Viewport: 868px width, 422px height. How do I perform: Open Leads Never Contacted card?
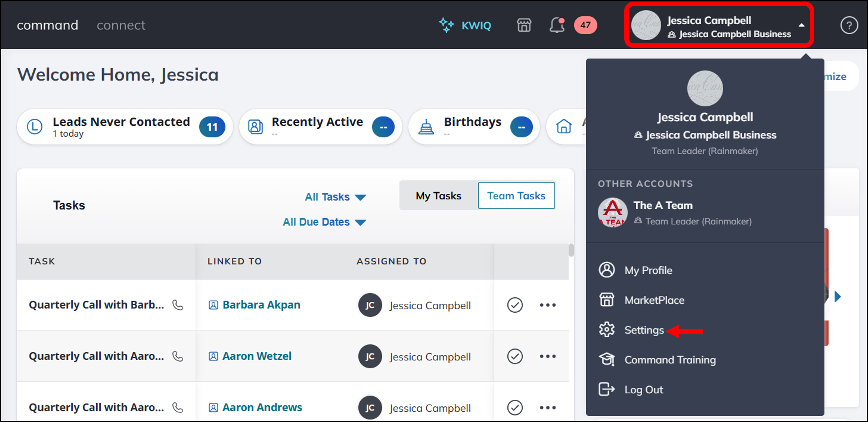pyautogui.click(x=125, y=127)
